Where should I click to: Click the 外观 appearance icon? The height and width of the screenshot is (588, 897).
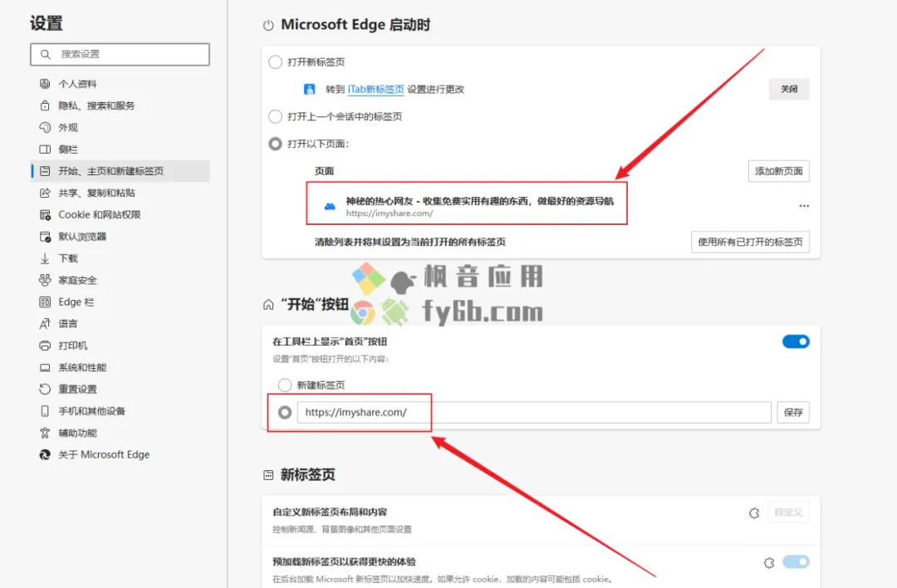[45, 127]
